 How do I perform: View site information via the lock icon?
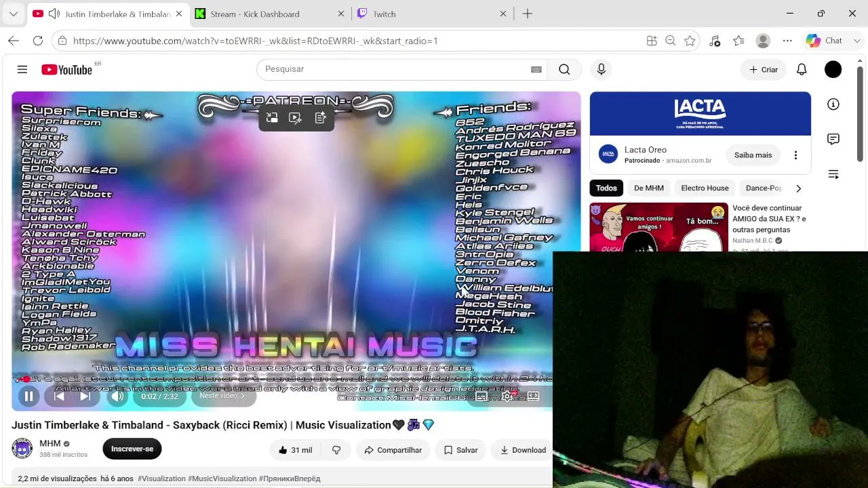[62, 41]
